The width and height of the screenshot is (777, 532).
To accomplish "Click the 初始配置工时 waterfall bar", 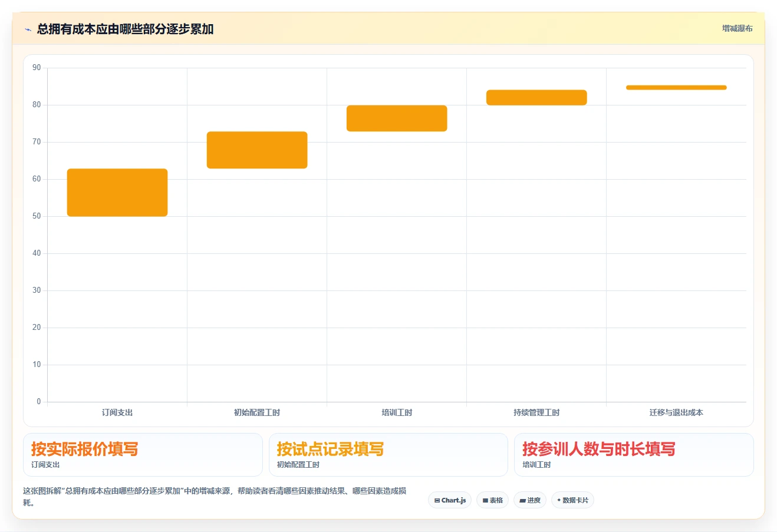I will (x=257, y=150).
